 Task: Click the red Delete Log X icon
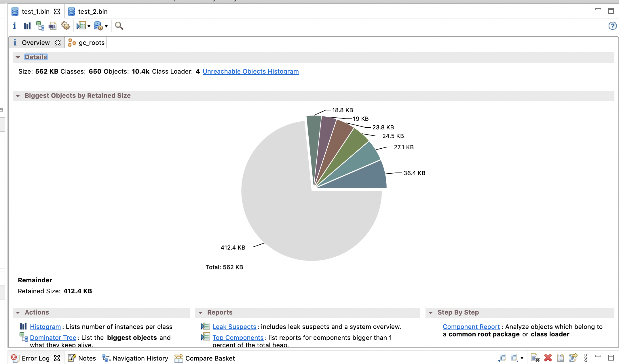548,358
